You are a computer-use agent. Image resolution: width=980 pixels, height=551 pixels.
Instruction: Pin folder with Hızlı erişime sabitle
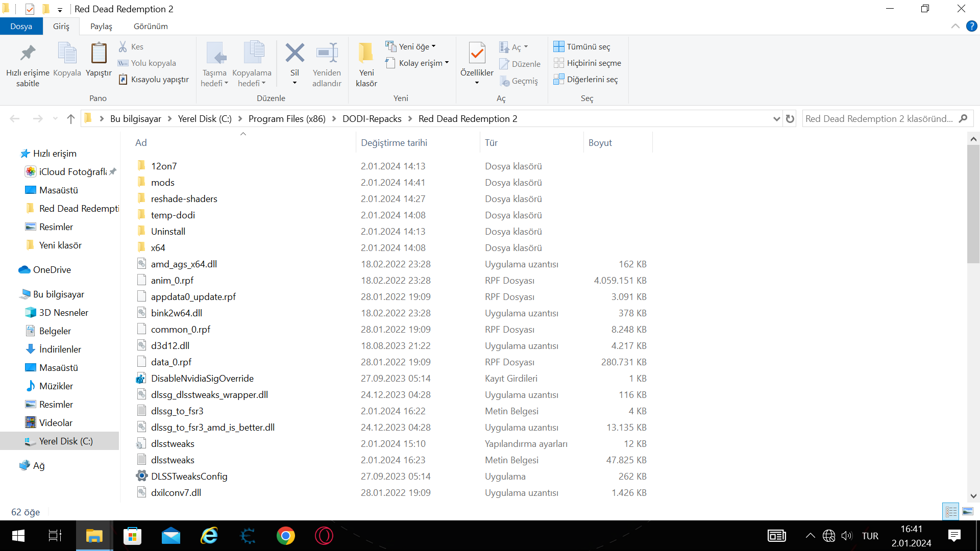click(28, 53)
